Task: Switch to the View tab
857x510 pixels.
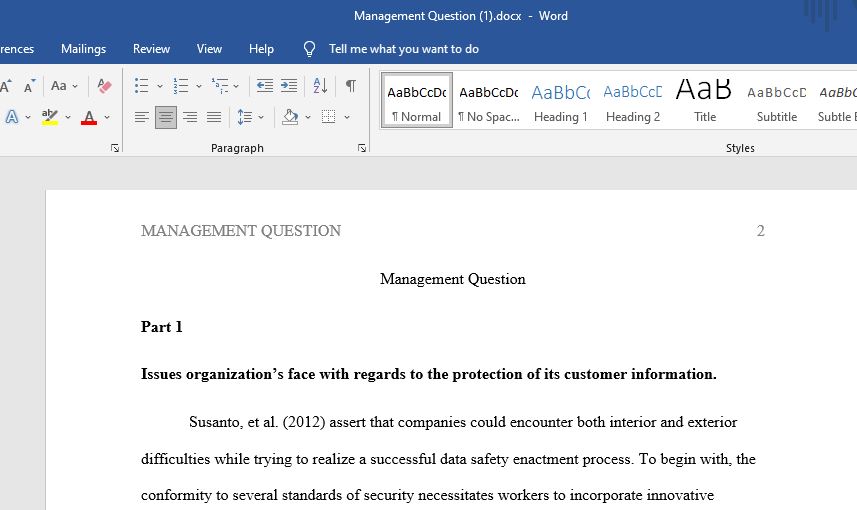Action: click(209, 49)
